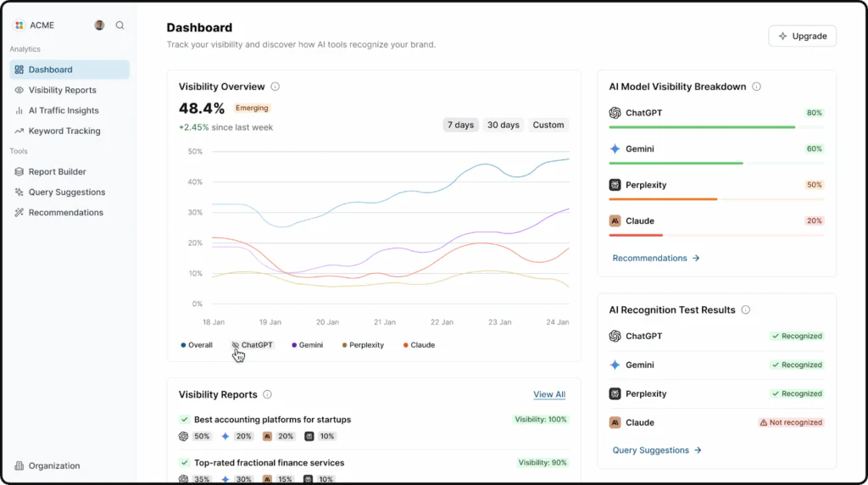Open Visibility Reports in the sidebar

(x=62, y=90)
